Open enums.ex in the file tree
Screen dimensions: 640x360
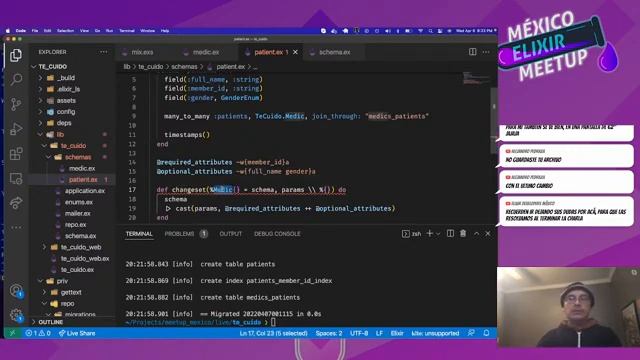click(78, 202)
